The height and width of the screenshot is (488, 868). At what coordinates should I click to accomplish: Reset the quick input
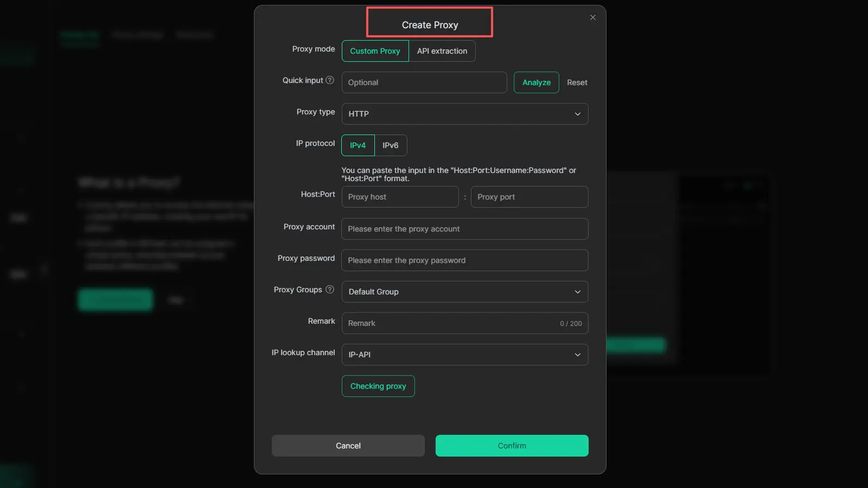pos(577,82)
